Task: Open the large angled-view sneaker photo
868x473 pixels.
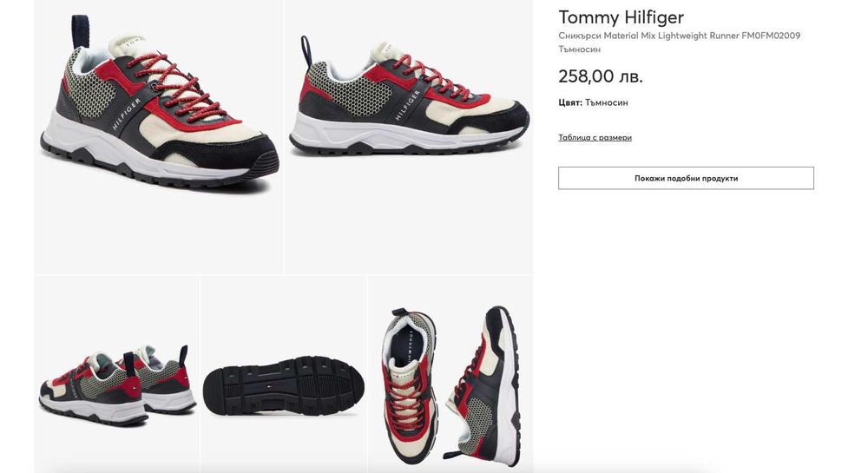Action: pyautogui.click(x=159, y=136)
